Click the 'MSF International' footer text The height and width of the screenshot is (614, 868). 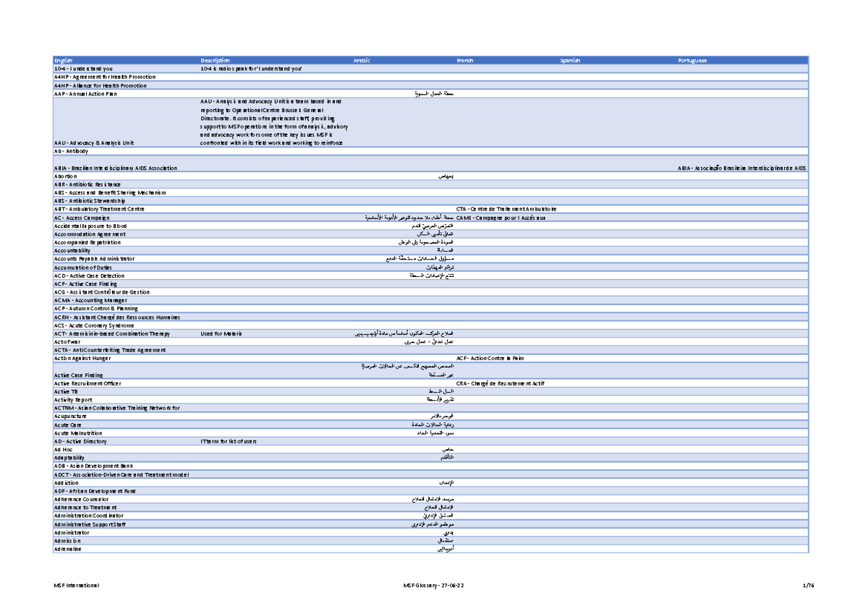[x=77, y=584]
